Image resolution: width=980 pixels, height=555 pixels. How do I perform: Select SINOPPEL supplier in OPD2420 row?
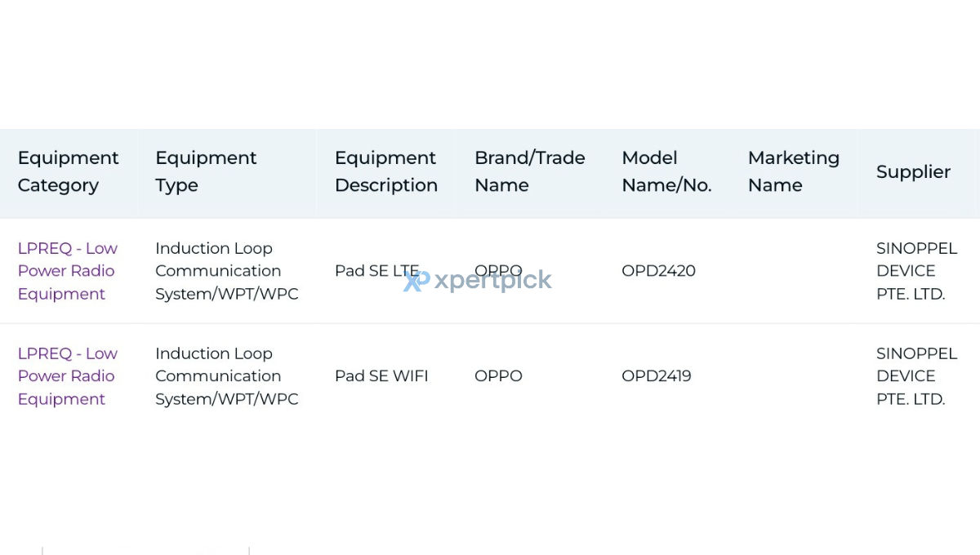coord(916,271)
